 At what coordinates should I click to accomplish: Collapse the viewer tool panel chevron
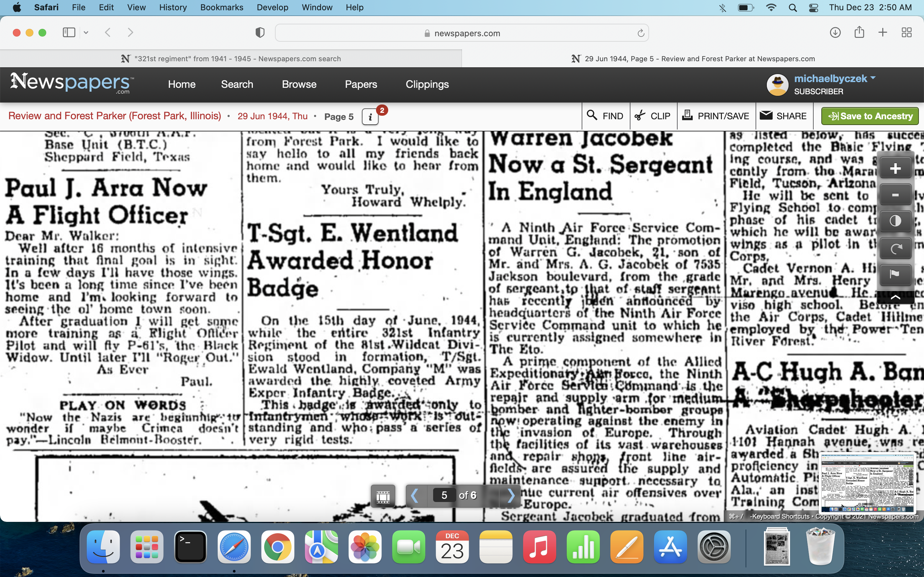pos(895,297)
